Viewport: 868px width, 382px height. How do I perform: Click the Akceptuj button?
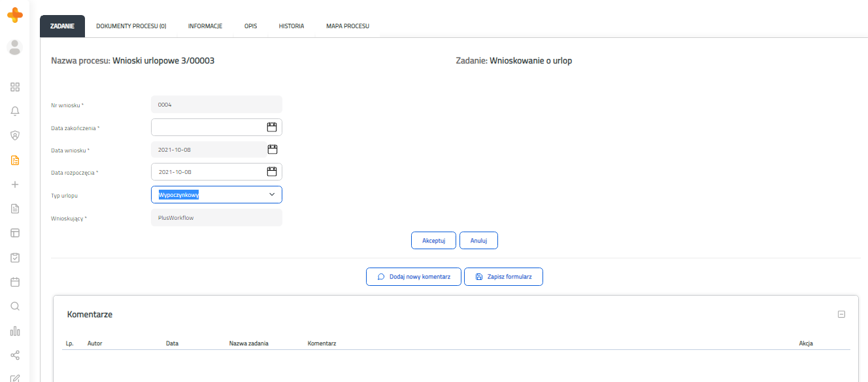coord(433,241)
